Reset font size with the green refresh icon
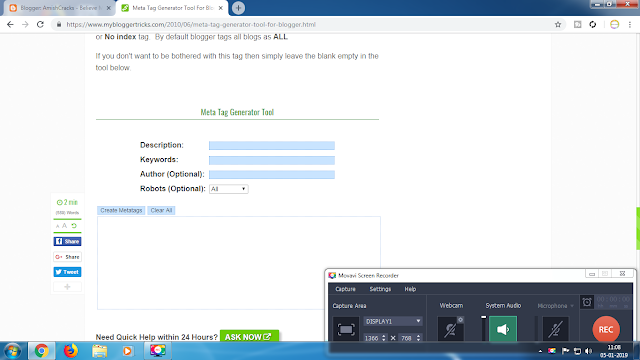Image resolution: width=640 pixels, height=360 pixels. [74, 225]
